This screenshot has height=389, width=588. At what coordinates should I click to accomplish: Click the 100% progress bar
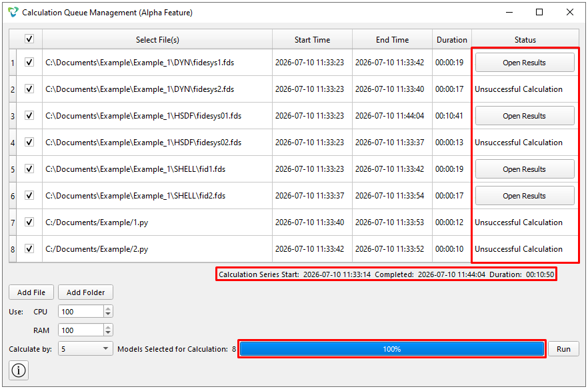coord(392,349)
